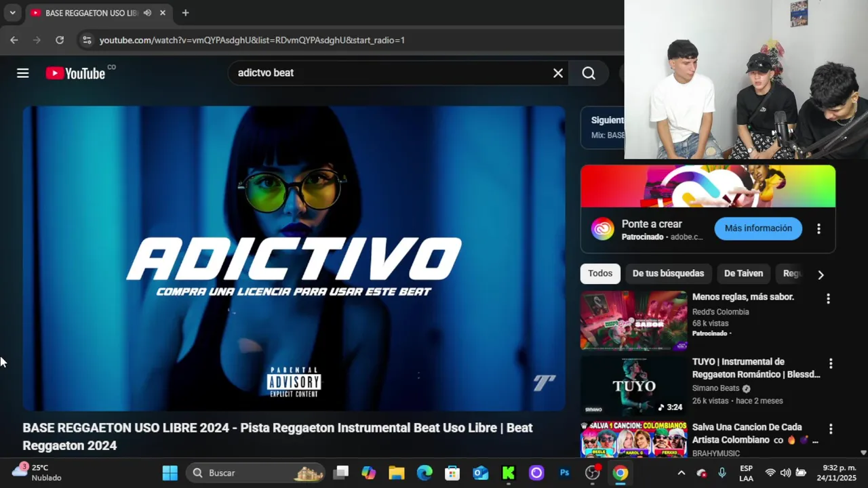Open options for Salva Una Cancion video
Viewport: 868px width, 488px height.
(x=831, y=429)
